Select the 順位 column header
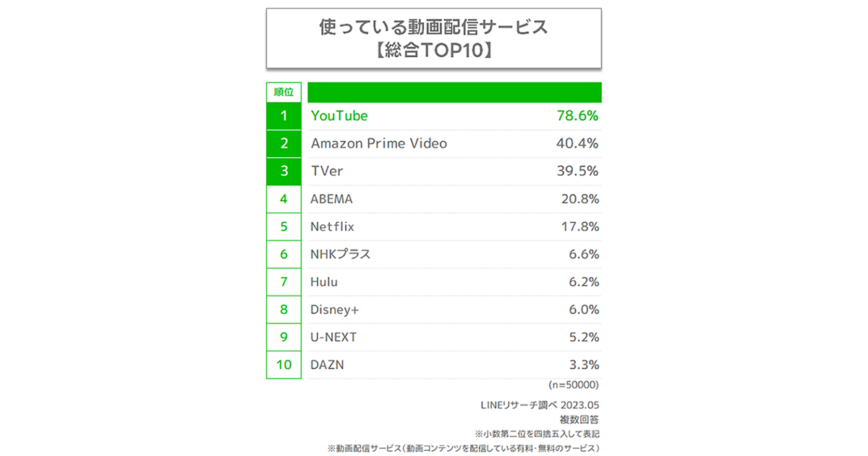Screen dimensions: 868x456 coord(284,92)
